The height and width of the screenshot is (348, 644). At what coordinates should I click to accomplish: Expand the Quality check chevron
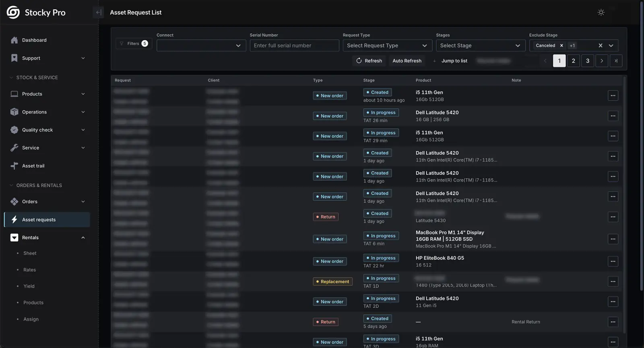[83, 130]
